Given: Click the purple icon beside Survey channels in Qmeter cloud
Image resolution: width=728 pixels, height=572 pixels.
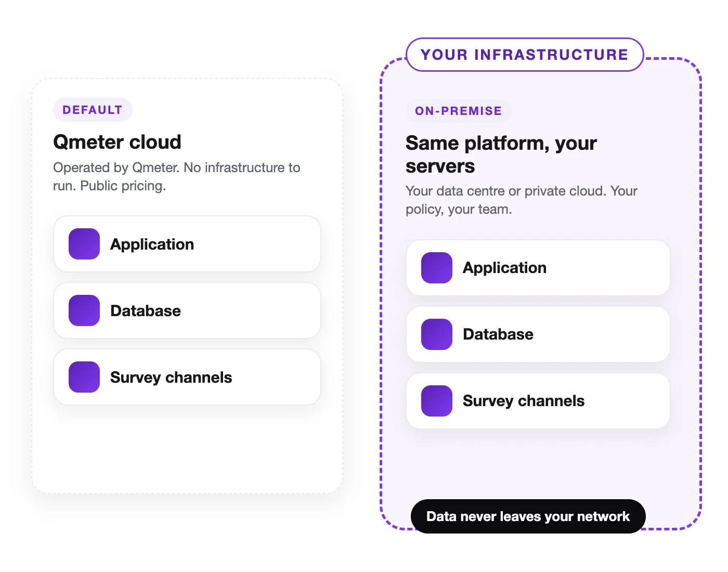Looking at the screenshot, I should pos(84,377).
